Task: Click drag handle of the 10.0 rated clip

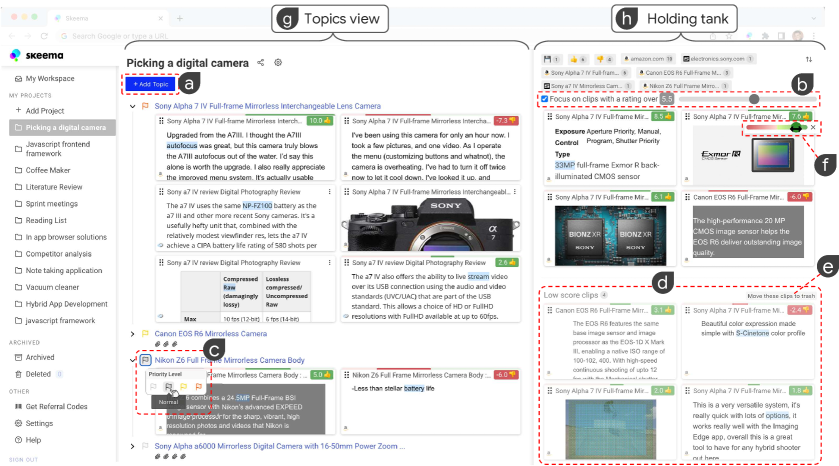Action: pos(161,121)
